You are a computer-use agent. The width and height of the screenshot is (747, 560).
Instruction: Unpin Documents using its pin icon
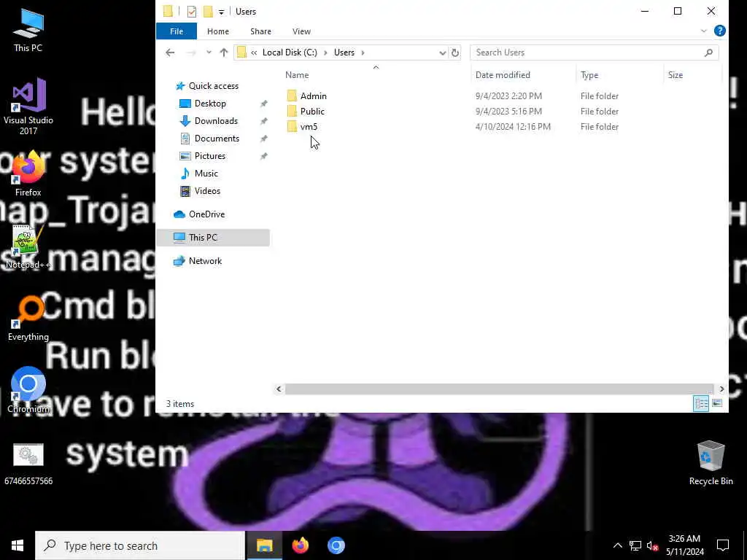click(x=263, y=139)
